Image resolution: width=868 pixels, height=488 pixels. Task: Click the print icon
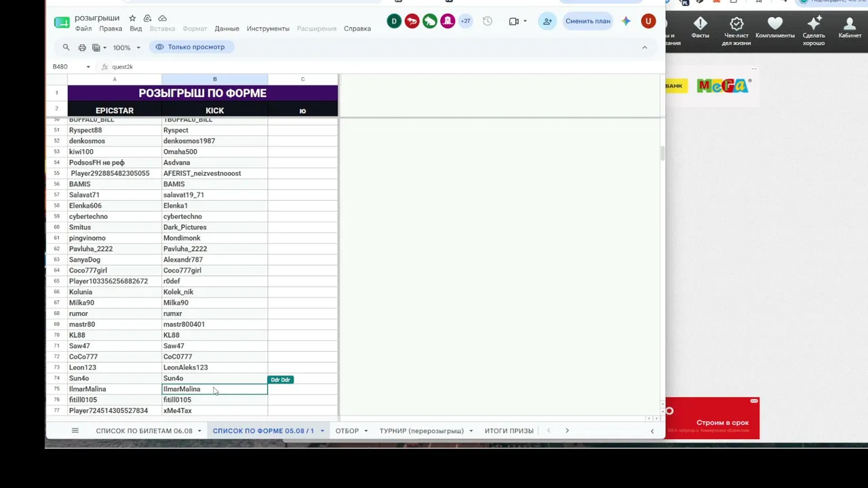click(x=82, y=47)
